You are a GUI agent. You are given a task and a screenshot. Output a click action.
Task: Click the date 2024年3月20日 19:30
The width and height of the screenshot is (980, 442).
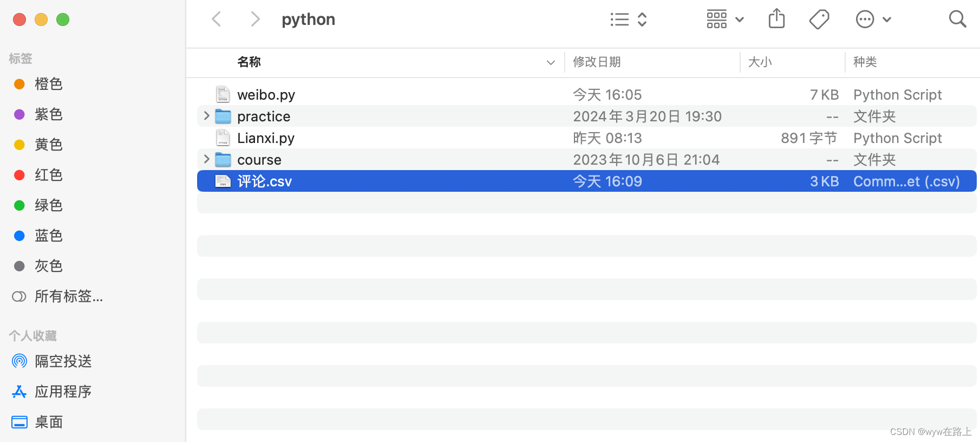point(647,116)
